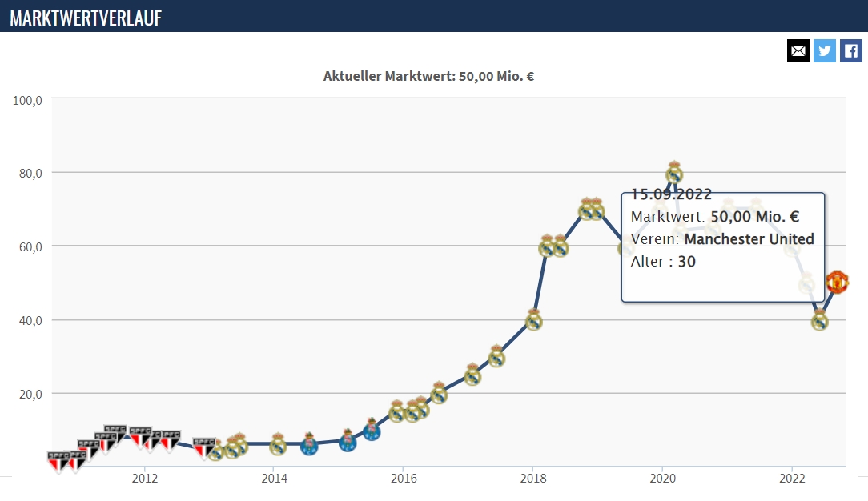Click the 2022 x-axis label
Screen dimensions: 868x501
(x=792, y=479)
